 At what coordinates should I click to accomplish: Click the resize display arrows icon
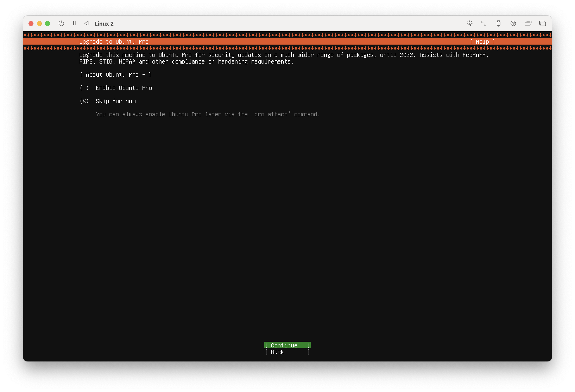point(484,24)
